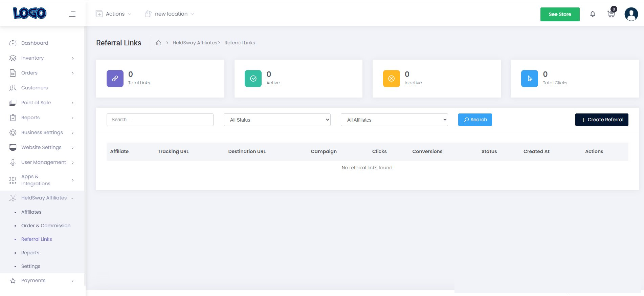Viewport: 644px width, 296px height.
Task: Open Settings under HeldSway Affiliates
Action: (31, 266)
